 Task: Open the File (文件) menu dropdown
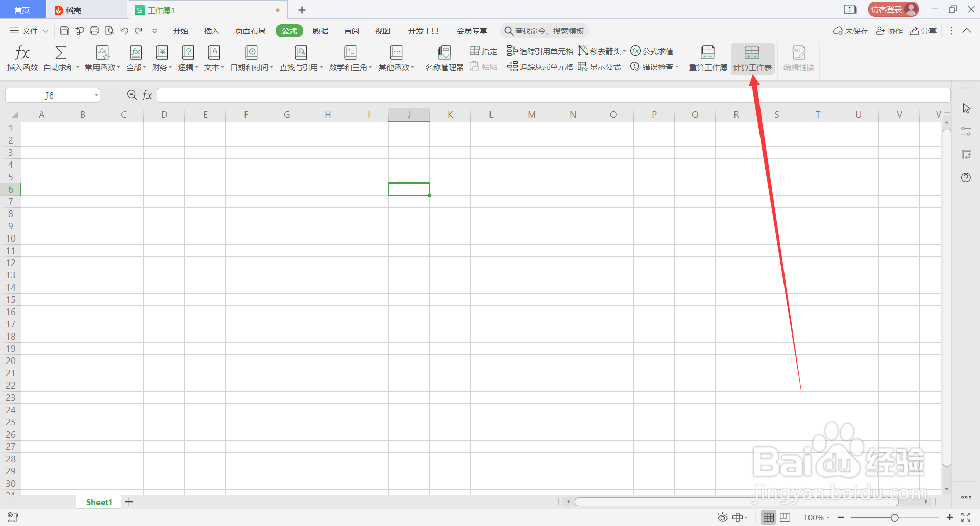tap(29, 31)
